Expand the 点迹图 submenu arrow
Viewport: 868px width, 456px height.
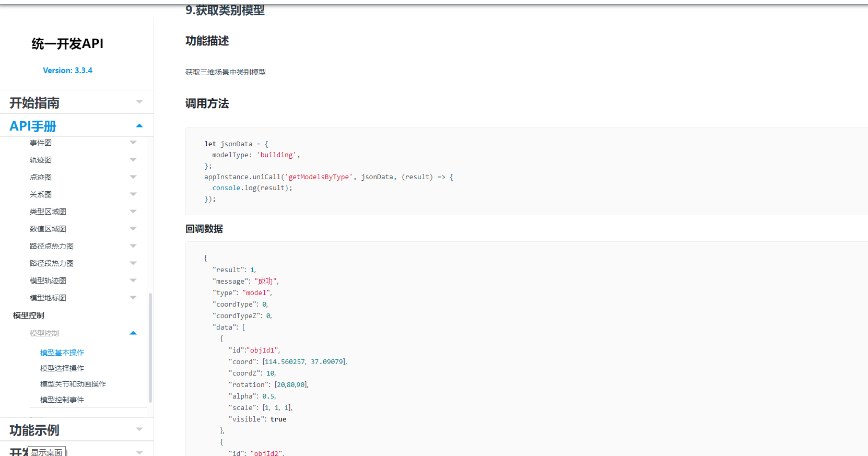click(133, 177)
